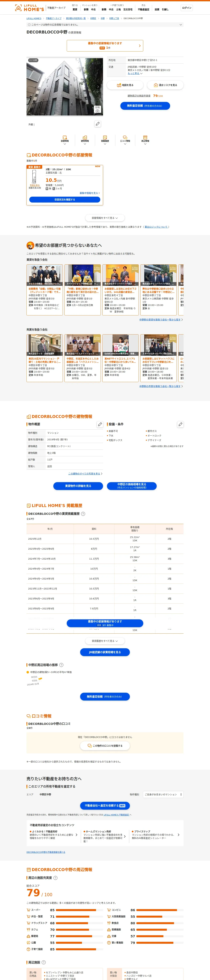Open the 賃貸 nav menu item

pos(75,9)
